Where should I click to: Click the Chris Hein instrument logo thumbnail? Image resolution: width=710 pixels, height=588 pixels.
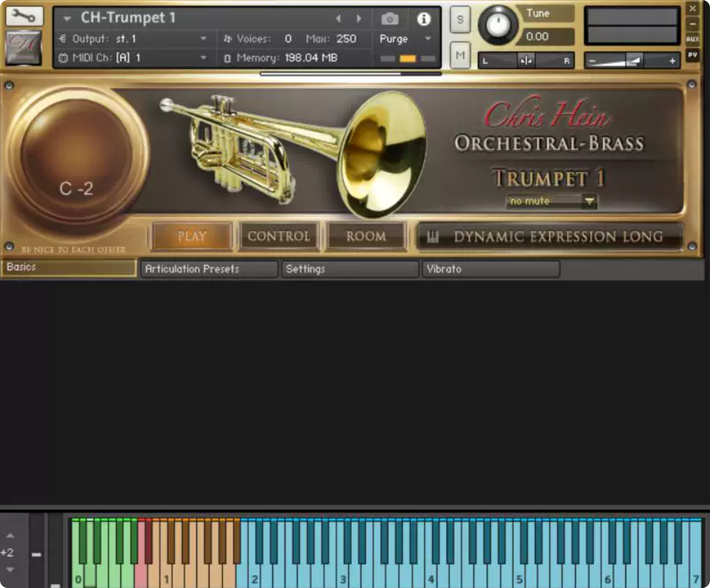pos(24,48)
